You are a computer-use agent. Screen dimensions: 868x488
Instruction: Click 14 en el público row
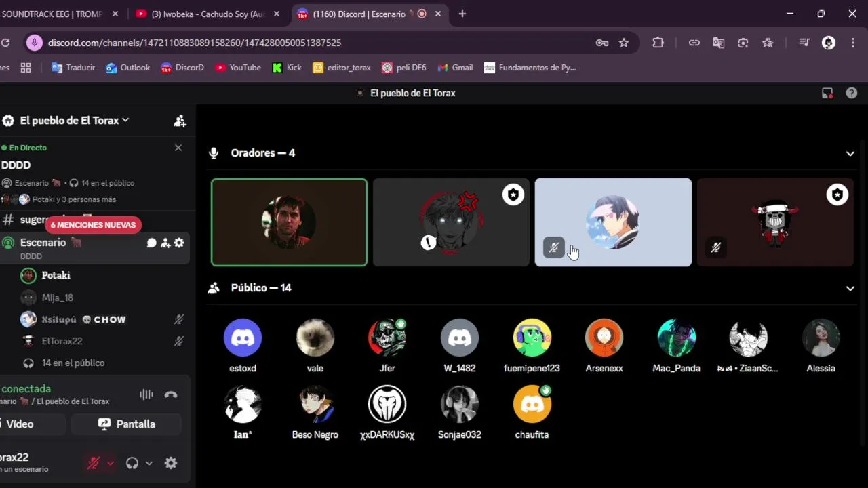(73, 363)
